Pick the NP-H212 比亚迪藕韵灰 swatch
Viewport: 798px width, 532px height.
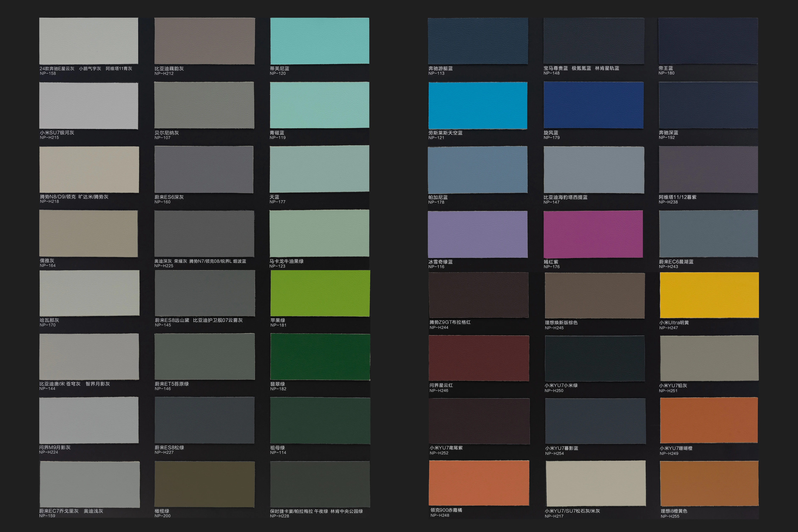click(x=205, y=41)
